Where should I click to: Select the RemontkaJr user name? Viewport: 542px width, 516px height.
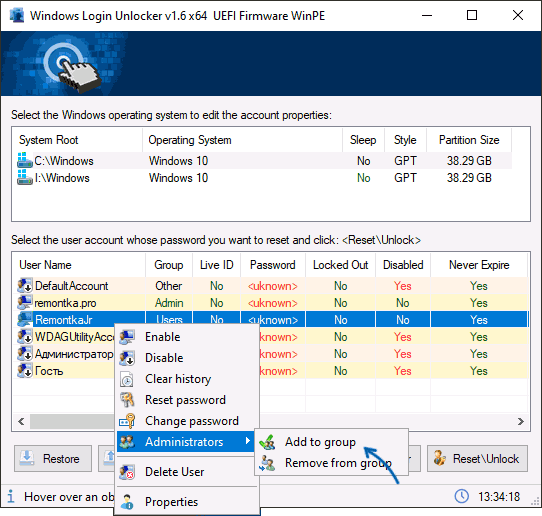click(64, 320)
